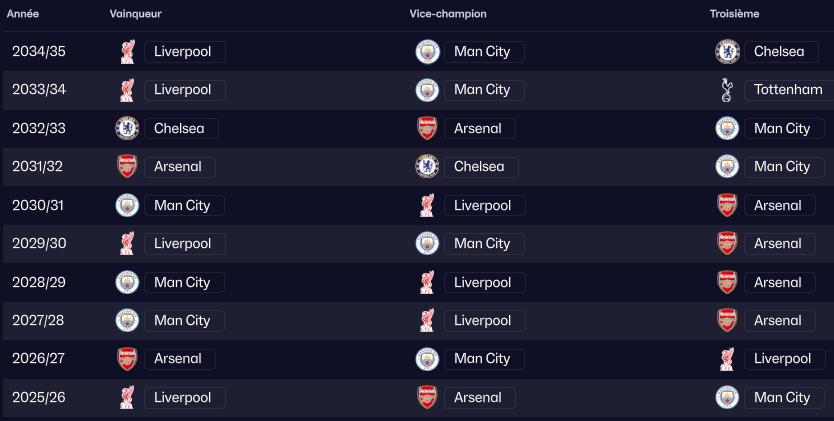Open Tottenham club link in 2033/34 row
Image resolution: width=834 pixels, height=421 pixels.
coord(787,90)
